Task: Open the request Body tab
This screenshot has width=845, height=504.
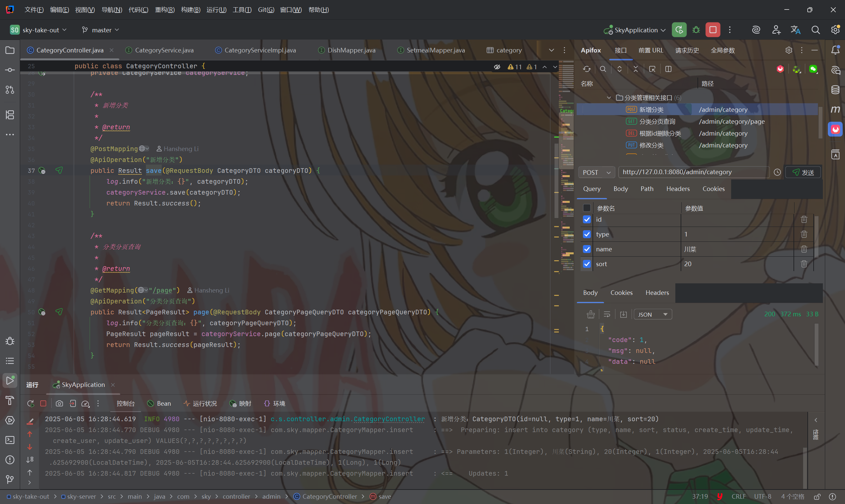Action: [621, 189]
